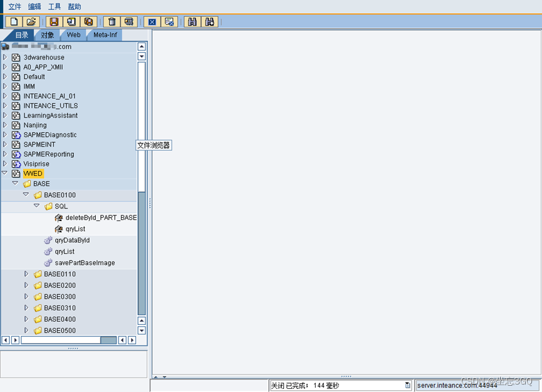Image resolution: width=542 pixels, height=392 pixels.
Task: Click the Save All toolbar icon
Action: click(x=88, y=21)
